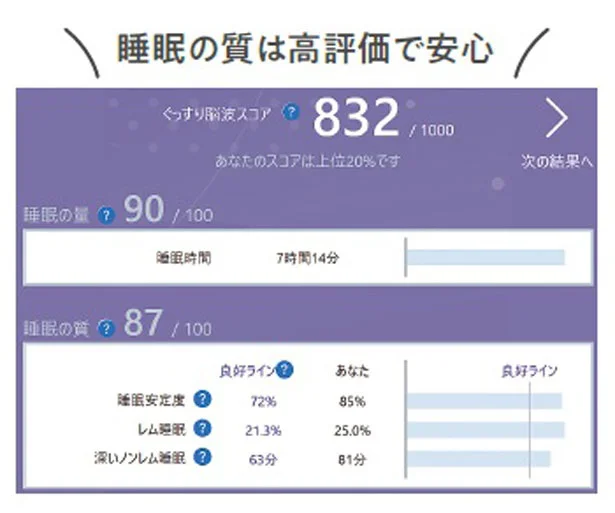Image resolution: width=615 pixels, height=513 pixels.
Task: Click the 睡眠時間 bar
Action: pos(486,258)
